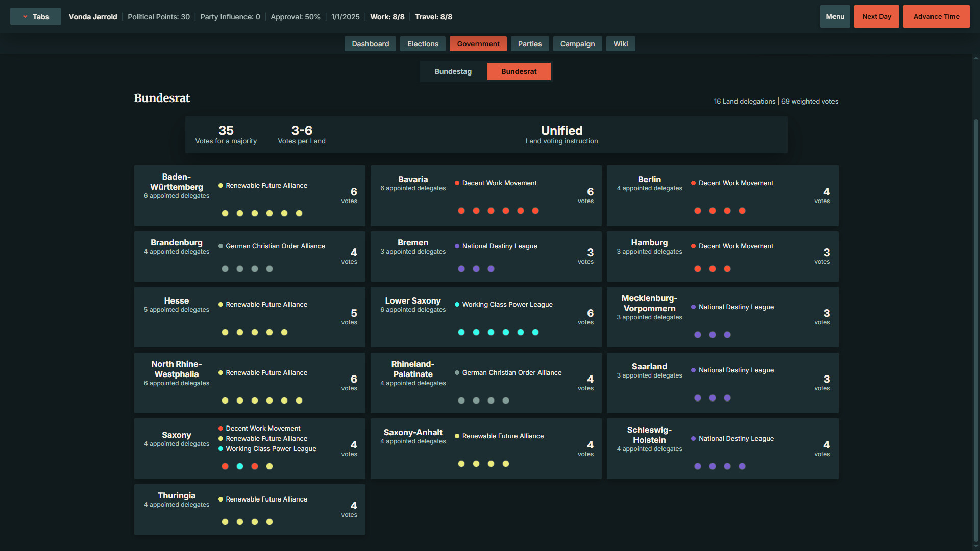980x551 pixels.
Task: Click Advance Time button
Action: pyautogui.click(x=936, y=16)
